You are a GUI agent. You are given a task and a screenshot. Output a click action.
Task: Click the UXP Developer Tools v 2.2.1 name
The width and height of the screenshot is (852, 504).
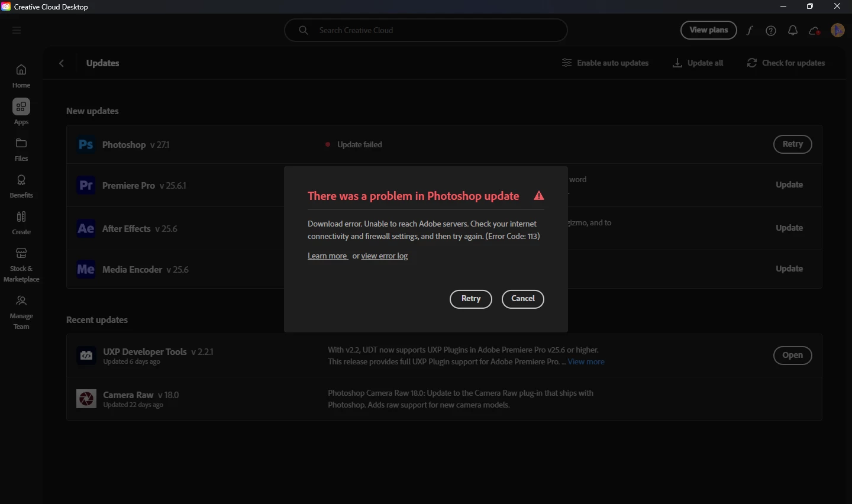click(x=158, y=351)
